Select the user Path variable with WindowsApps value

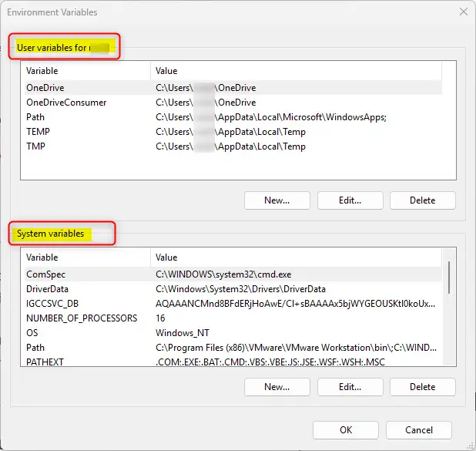(233, 117)
